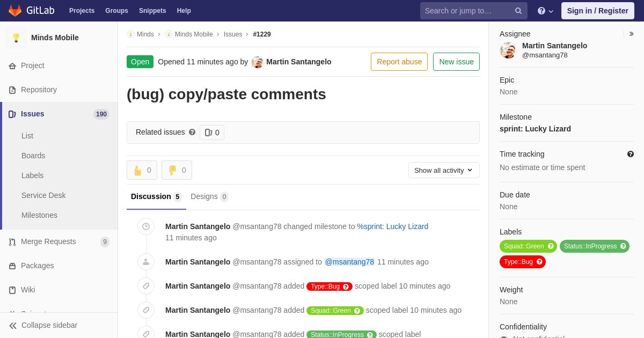Image resolution: width=644 pixels, height=338 pixels.
Task: Click Martin Santangelo avatar in assignee panel
Action: (x=508, y=50)
